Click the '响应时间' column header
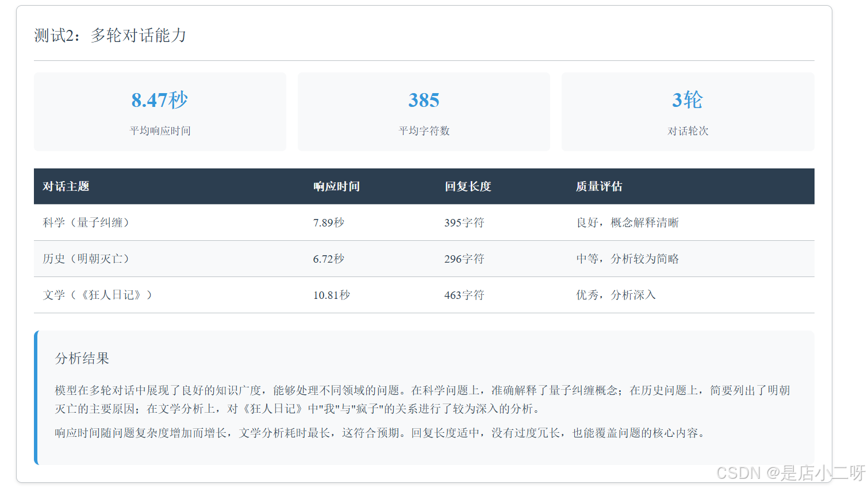Image resolution: width=868 pixels, height=488 pixels. point(337,186)
